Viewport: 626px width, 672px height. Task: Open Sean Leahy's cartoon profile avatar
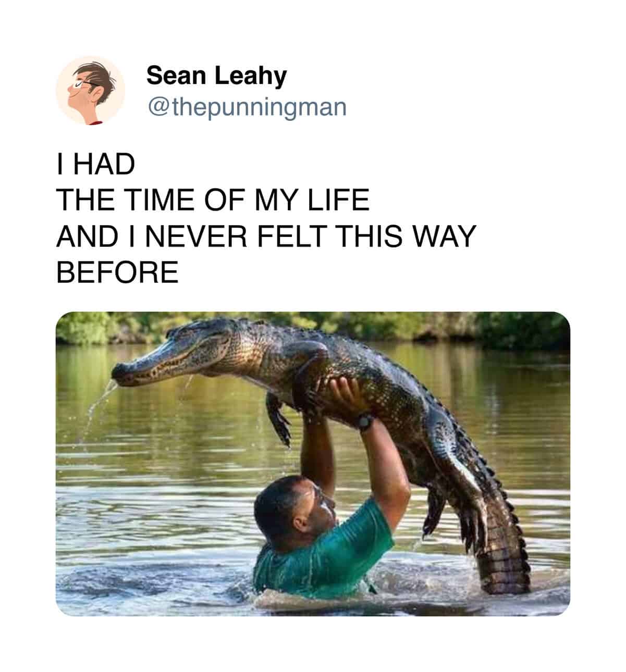pyautogui.click(x=91, y=91)
